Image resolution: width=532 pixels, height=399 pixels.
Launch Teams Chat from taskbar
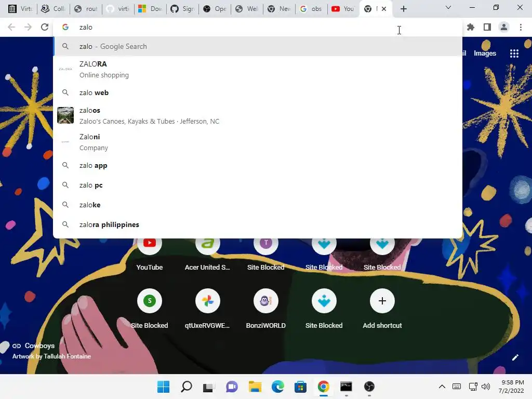(x=232, y=387)
